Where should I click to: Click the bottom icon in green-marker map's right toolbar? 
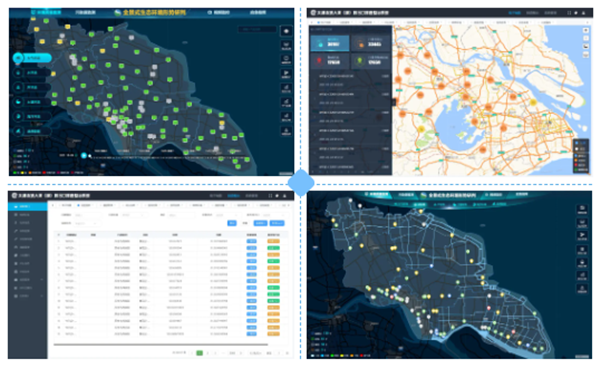pyautogui.click(x=286, y=131)
